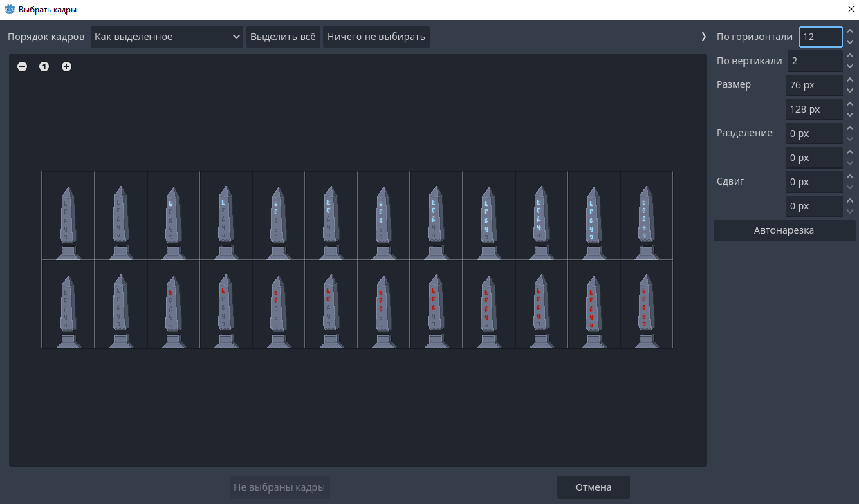Click the 'Автонарезка' button
Screen dimensions: 859x504
click(784, 230)
